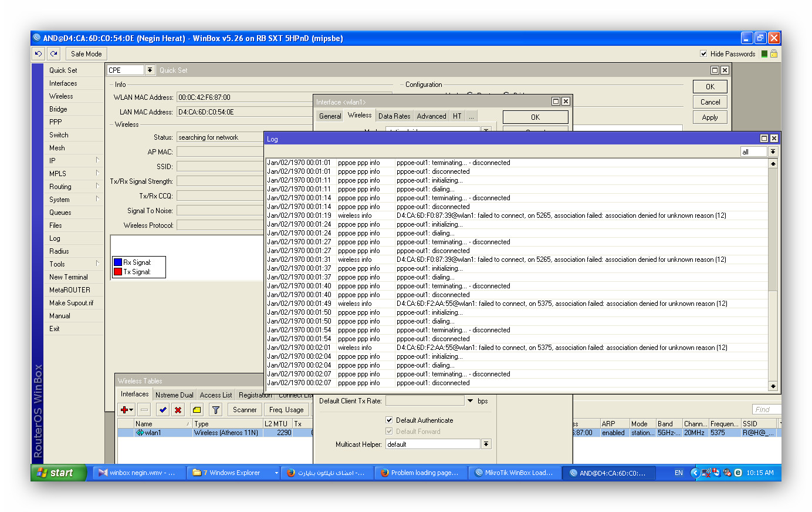This screenshot has height=512, width=812.
Task: Open New Terminal from the sidebar
Action: (74, 277)
